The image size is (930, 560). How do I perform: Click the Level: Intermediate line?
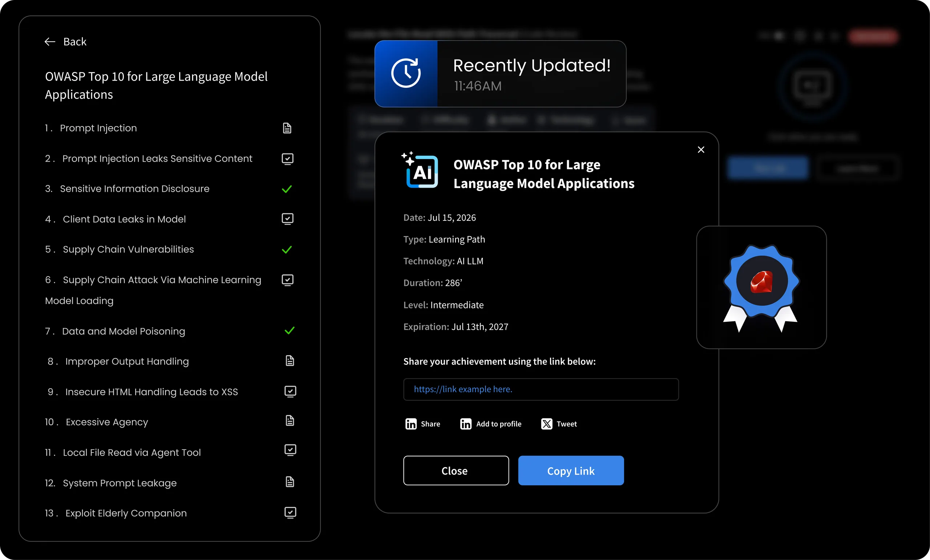444,305
